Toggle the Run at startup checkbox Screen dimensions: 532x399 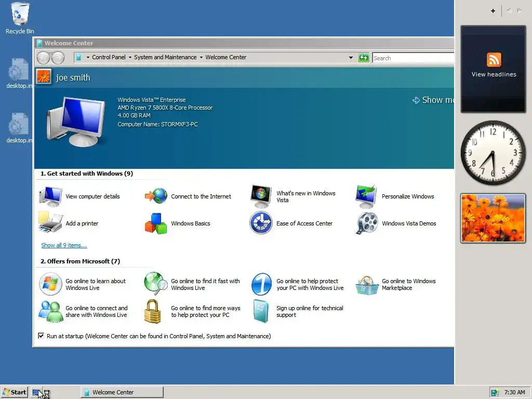click(x=41, y=336)
